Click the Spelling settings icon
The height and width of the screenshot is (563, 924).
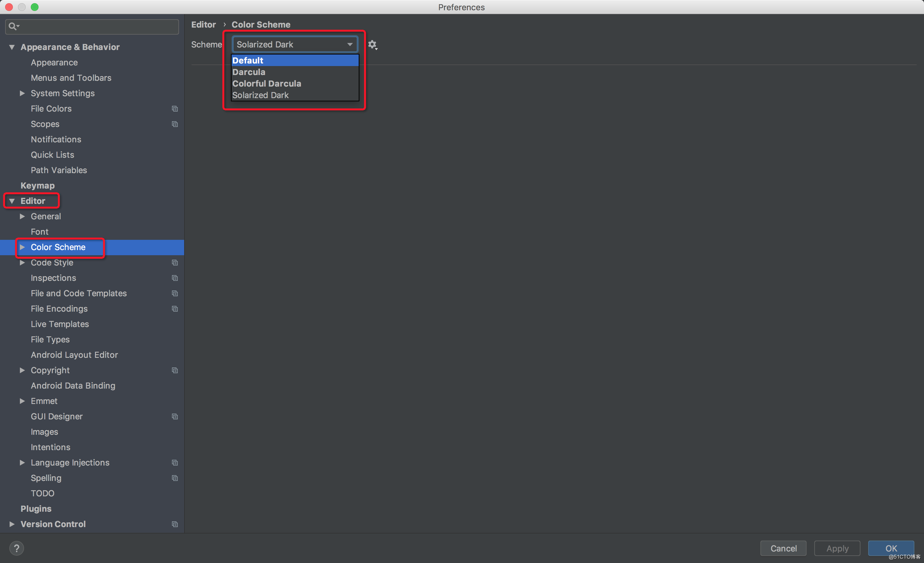point(174,478)
